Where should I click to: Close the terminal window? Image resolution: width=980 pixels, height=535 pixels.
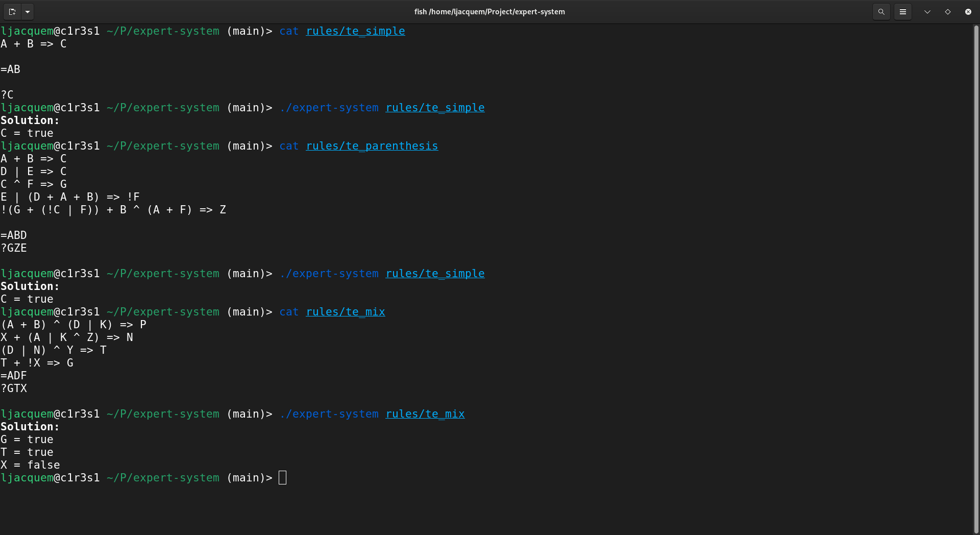[968, 11]
